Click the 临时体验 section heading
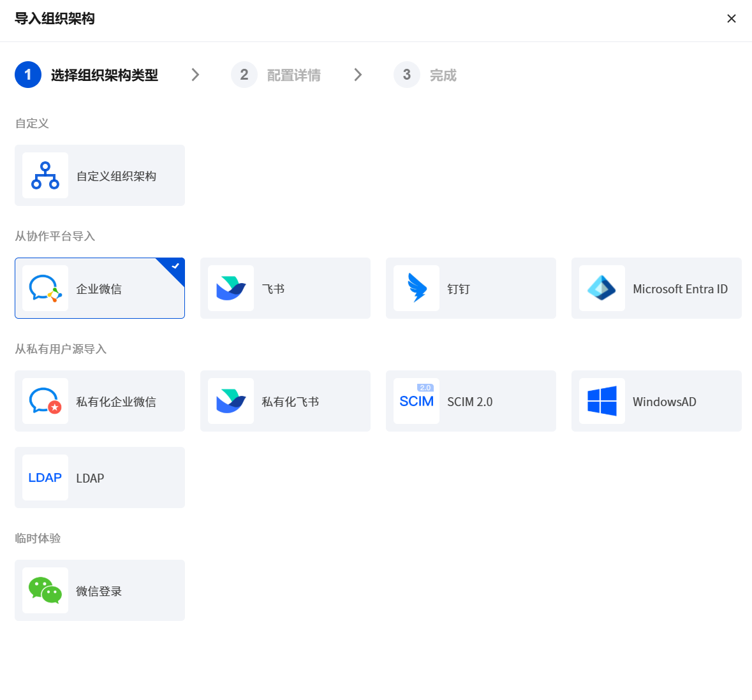 pyautogui.click(x=38, y=538)
